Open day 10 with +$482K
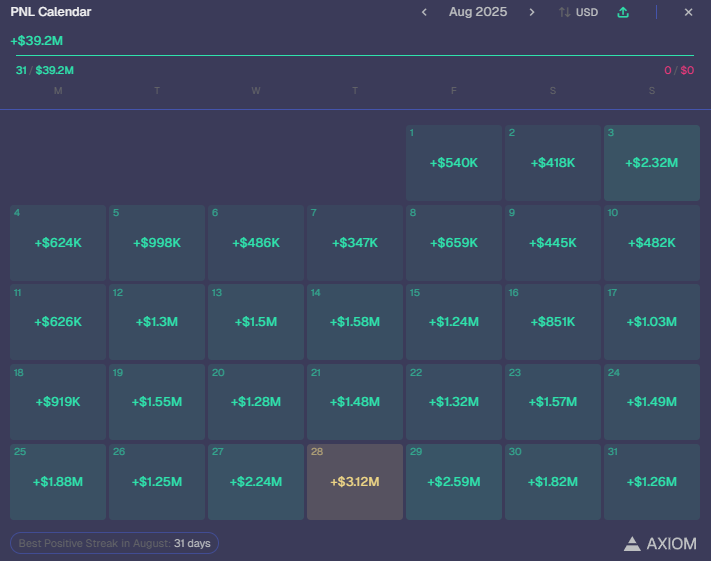Screen dimensions: 711x561 click(x=652, y=243)
